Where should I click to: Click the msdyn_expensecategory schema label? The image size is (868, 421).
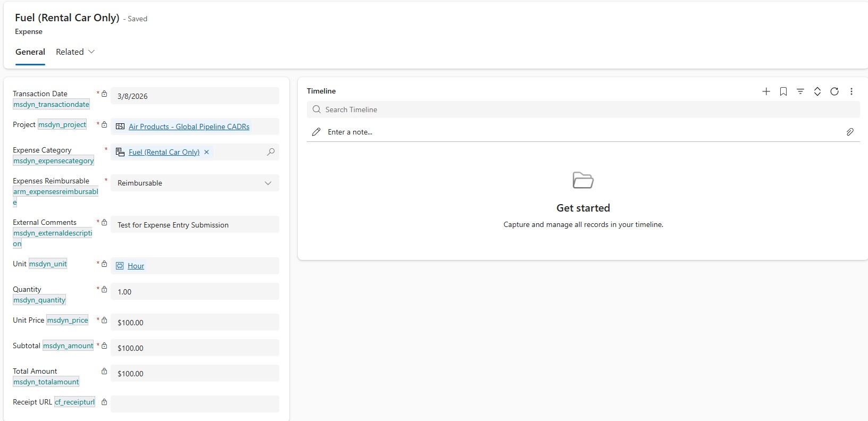point(54,161)
